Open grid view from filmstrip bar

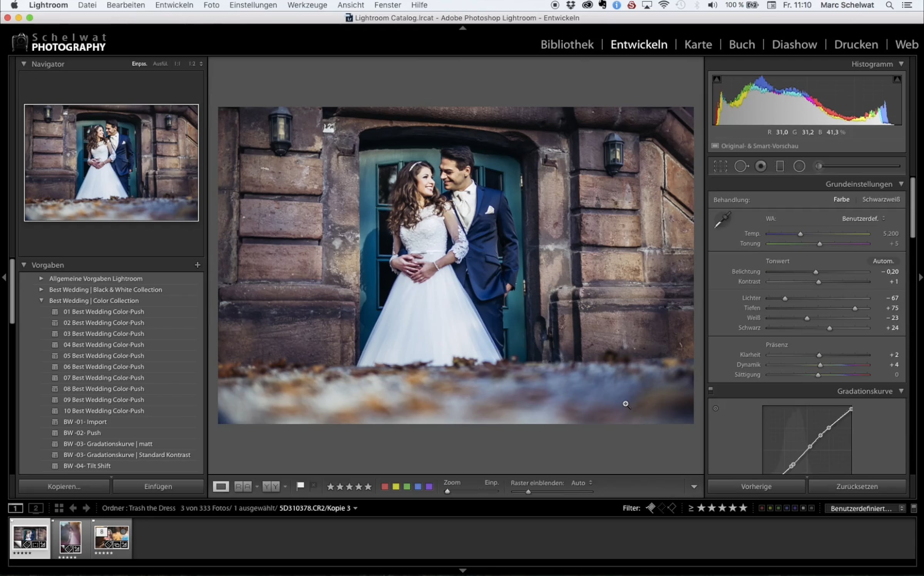tap(59, 508)
